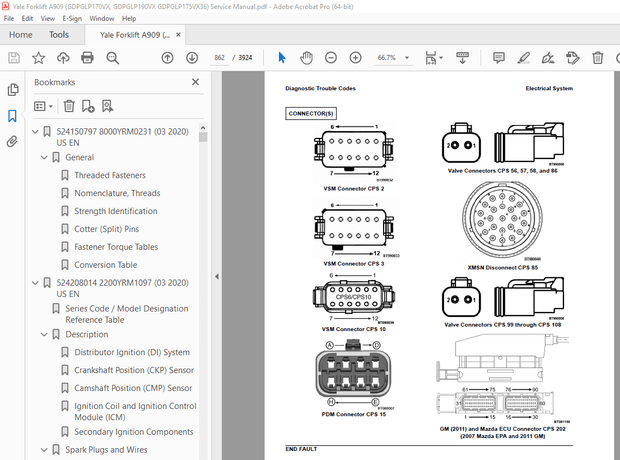
Task: Collapse the 524150797 8000YRM0231 bookmark
Action: click(35, 131)
